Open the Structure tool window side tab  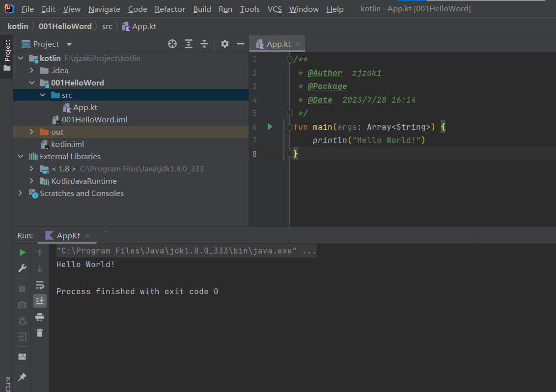(7, 385)
